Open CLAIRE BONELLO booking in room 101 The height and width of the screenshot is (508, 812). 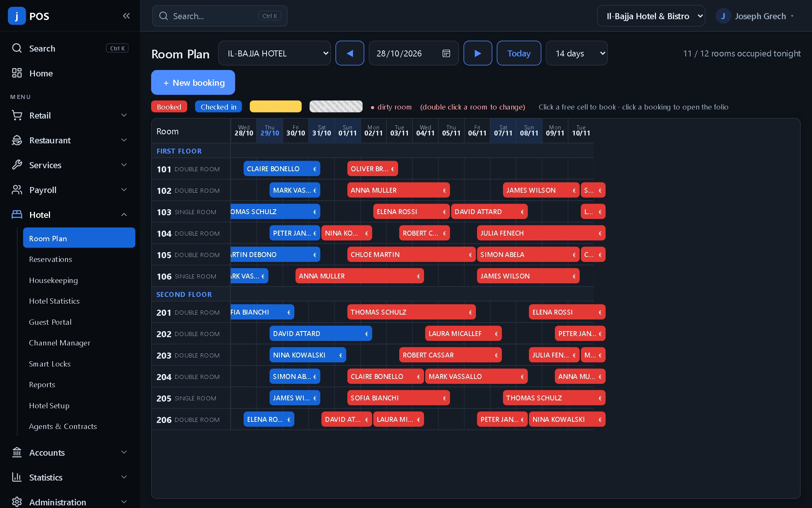pyautogui.click(x=282, y=169)
